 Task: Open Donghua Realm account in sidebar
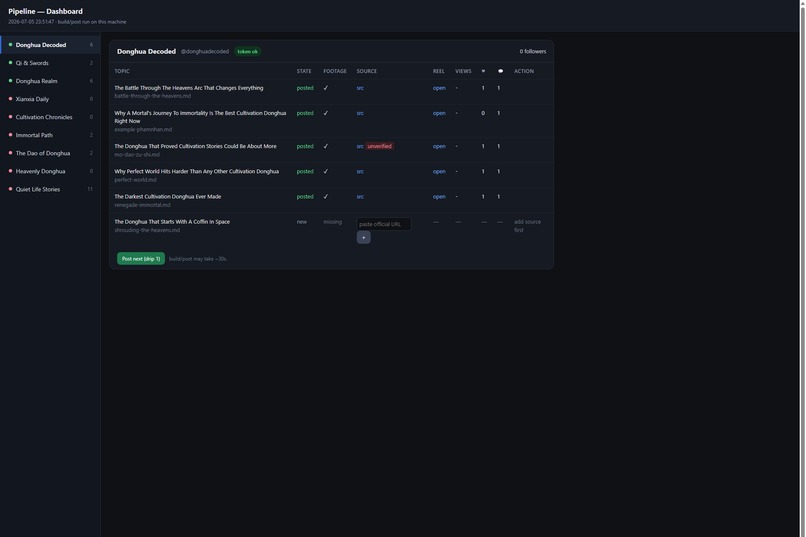pyautogui.click(x=50, y=81)
